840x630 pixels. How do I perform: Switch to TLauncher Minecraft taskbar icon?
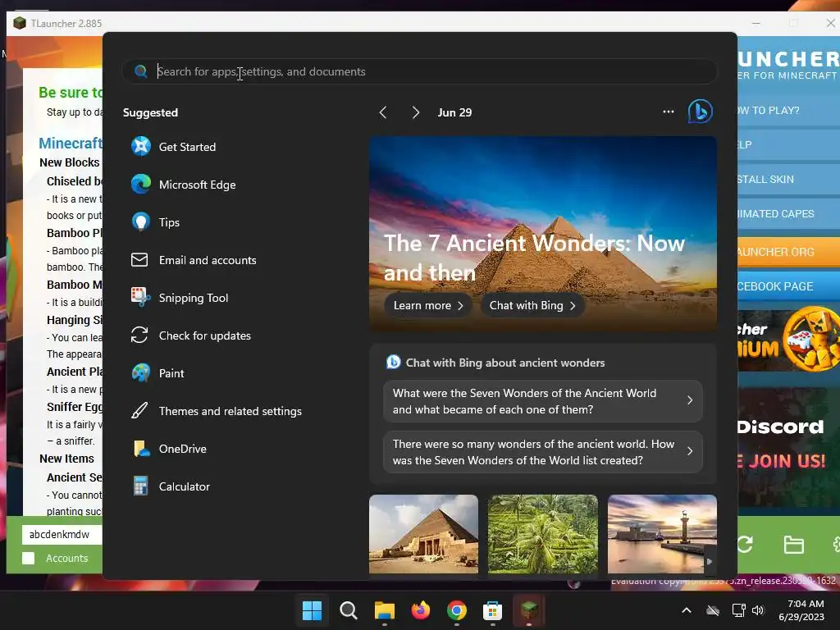pos(529,610)
